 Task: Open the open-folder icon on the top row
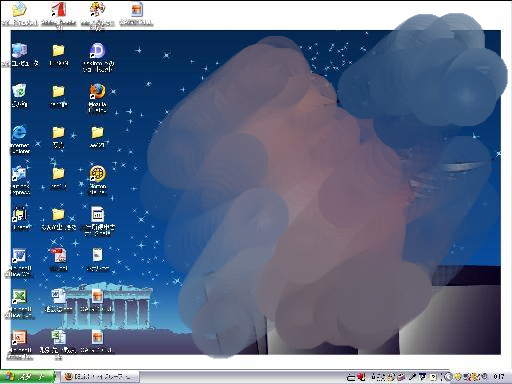click(x=19, y=10)
